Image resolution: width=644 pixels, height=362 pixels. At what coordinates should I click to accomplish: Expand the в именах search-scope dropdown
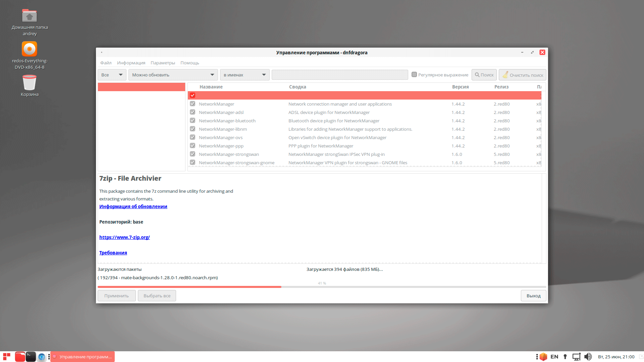coord(245,75)
